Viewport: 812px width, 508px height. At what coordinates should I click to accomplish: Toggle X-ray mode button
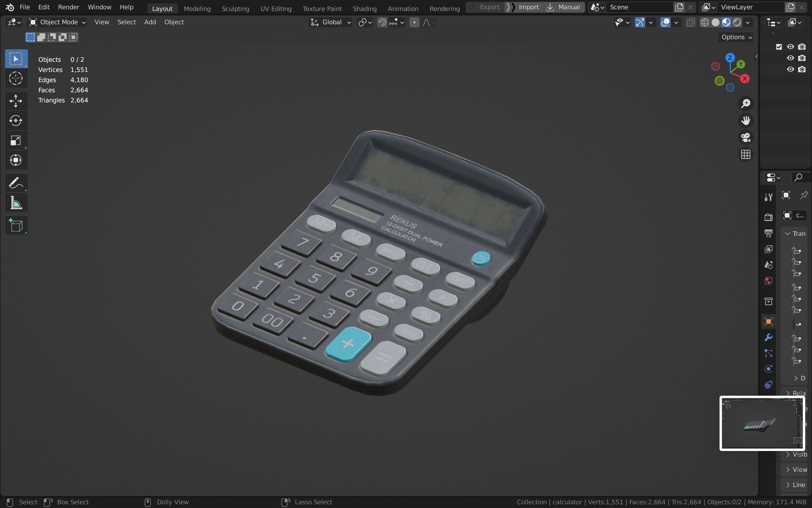[x=690, y=22]
